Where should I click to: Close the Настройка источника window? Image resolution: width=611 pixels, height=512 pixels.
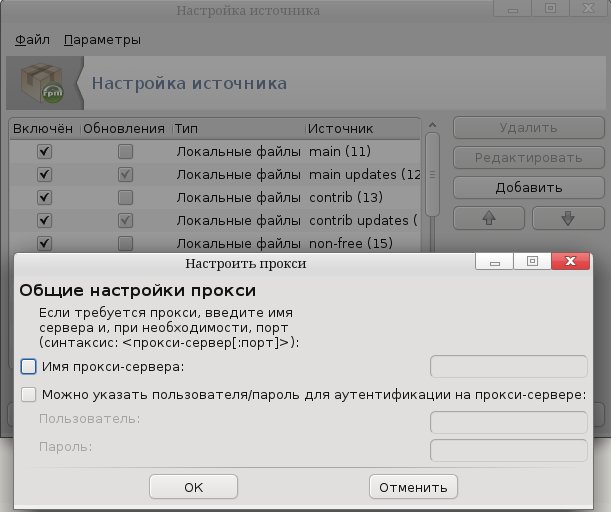tap(588, 9)
